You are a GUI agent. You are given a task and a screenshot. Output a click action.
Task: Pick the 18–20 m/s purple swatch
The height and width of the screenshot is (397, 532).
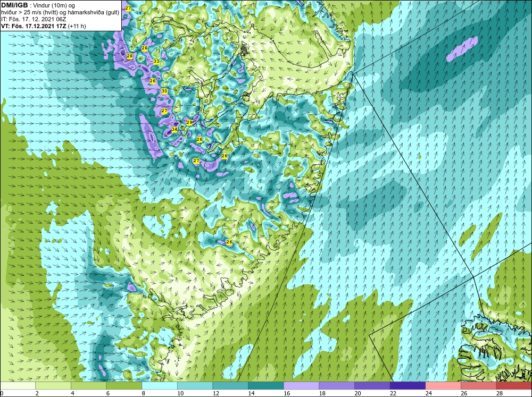(337, 385)
